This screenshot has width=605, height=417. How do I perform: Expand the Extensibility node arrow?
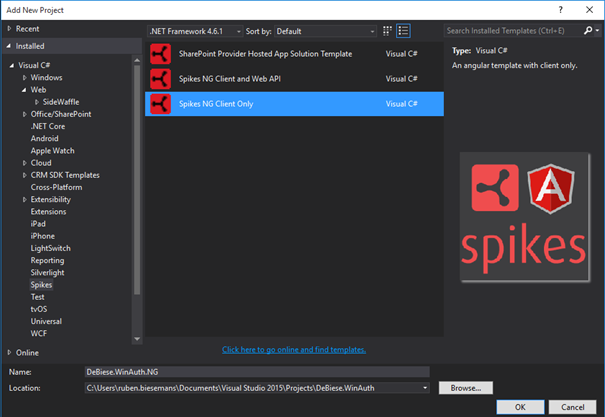24,199
